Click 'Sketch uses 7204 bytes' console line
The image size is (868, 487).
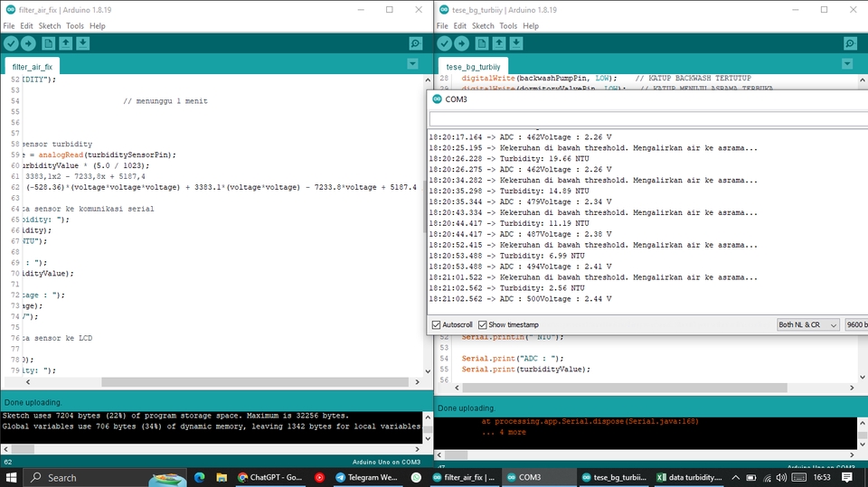175,416
